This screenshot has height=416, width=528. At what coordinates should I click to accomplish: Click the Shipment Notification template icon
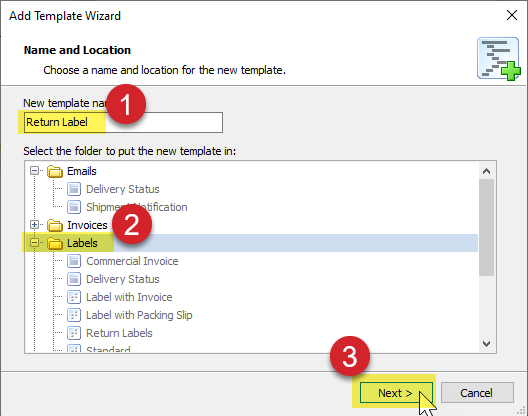point(74,207)
